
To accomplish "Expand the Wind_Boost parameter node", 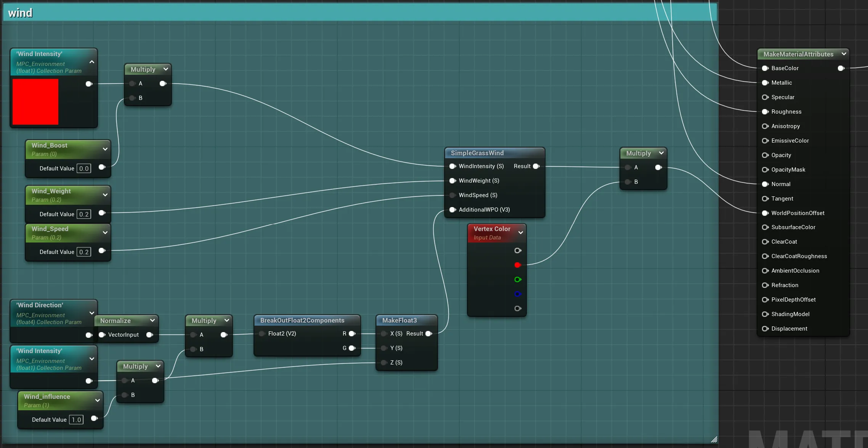I will [105, 149].
